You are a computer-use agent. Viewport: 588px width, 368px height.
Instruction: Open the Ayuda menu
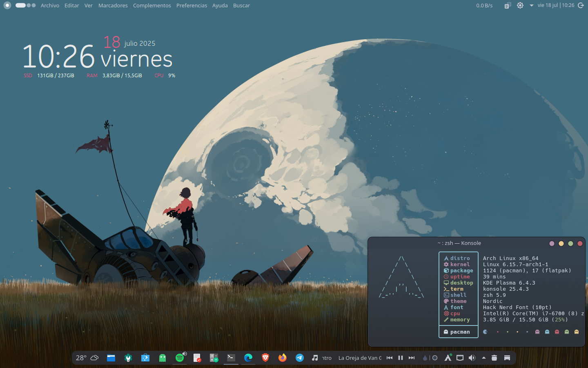click(220, 5)
